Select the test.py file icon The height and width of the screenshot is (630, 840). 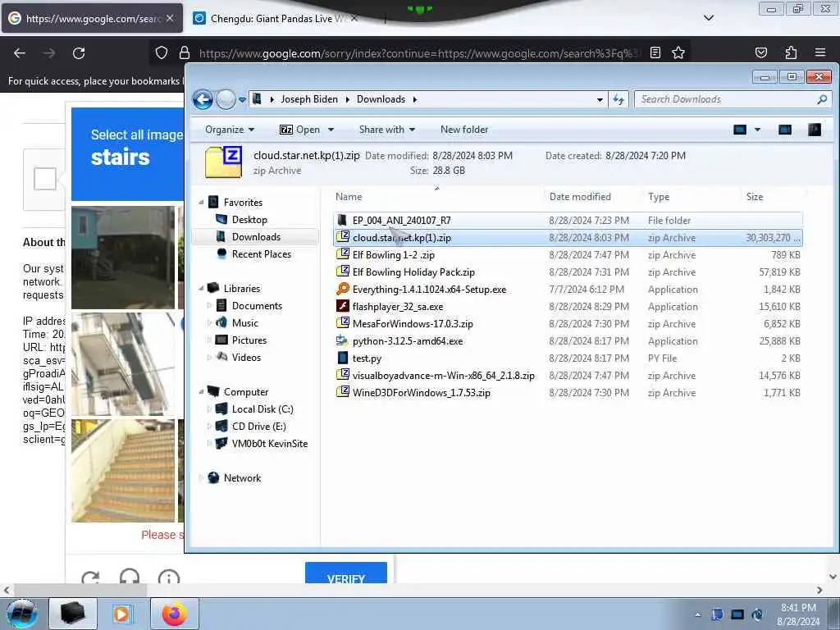point(342,358)
